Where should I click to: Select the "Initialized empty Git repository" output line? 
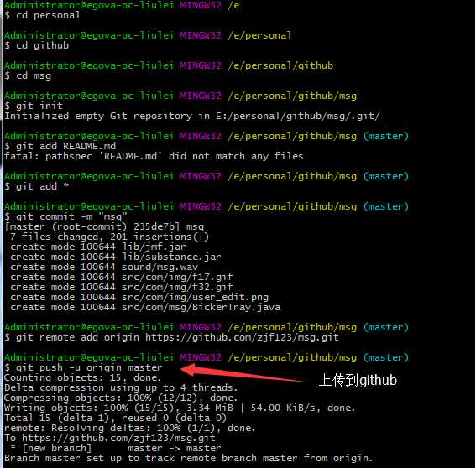[192, 116]
